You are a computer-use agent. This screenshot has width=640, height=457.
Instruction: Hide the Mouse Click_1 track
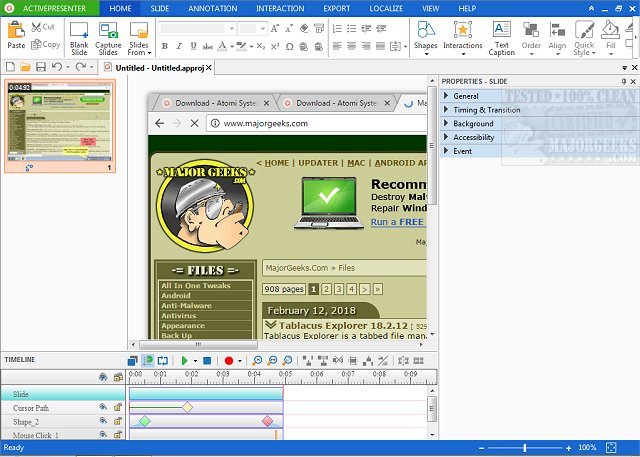pyautogui.click(x=103, y=435)
